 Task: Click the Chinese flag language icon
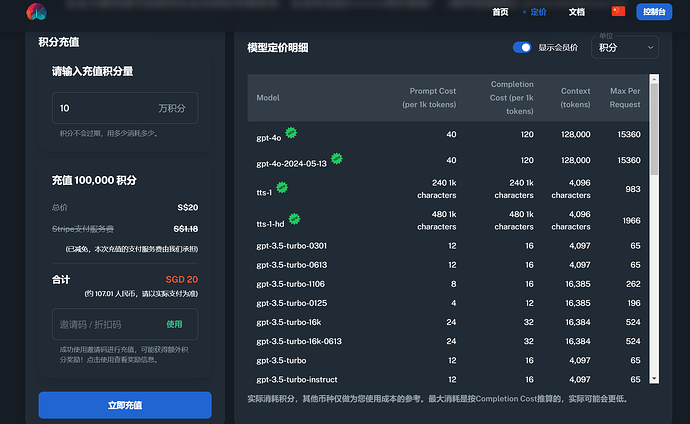coord(618,11)
